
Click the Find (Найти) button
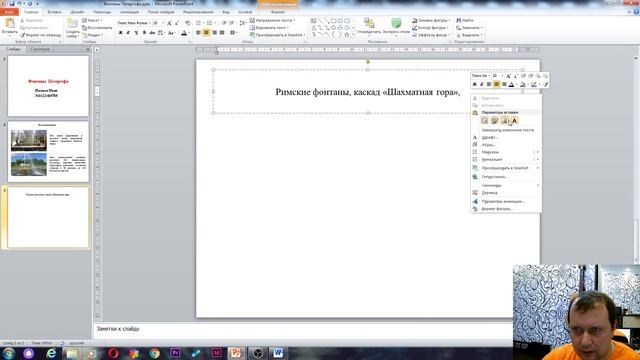click(x=465, y=20)
